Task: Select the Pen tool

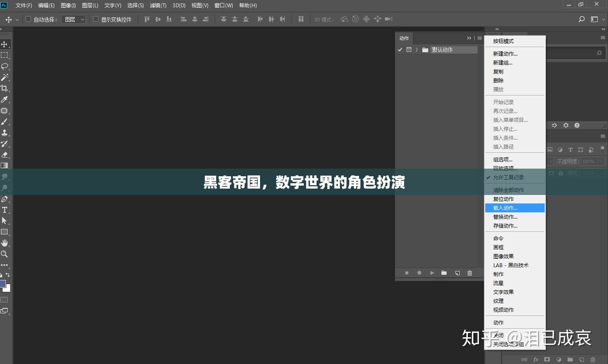Action: click(4, 199)
